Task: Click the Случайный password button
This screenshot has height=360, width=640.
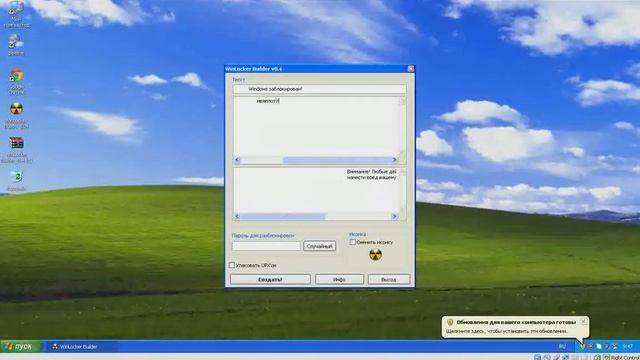Action: click(x=319, y=246)
